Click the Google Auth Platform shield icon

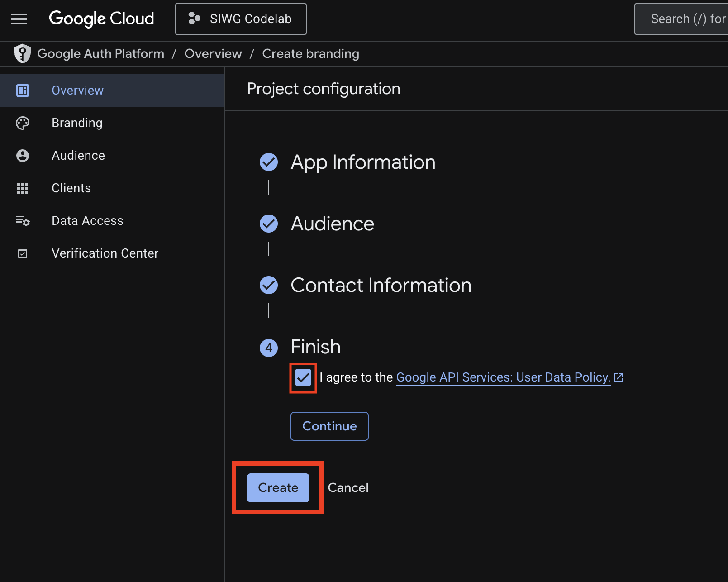(x=22, y=53)
